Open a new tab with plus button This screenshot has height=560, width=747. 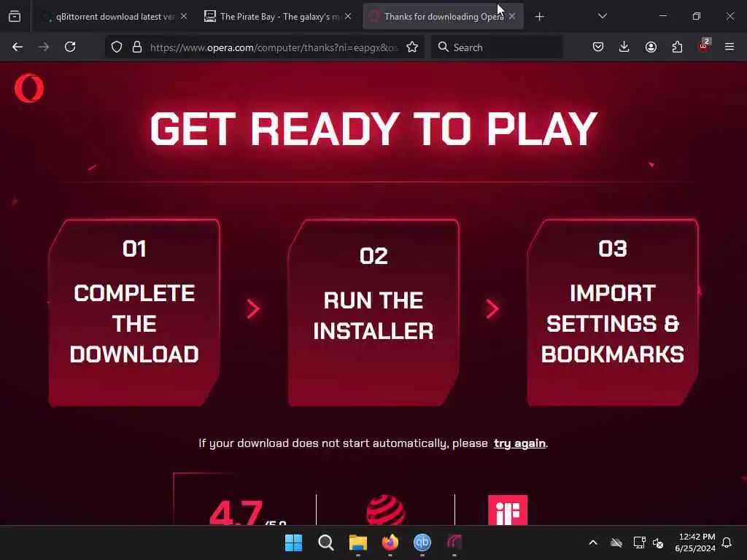pos(539,17)
